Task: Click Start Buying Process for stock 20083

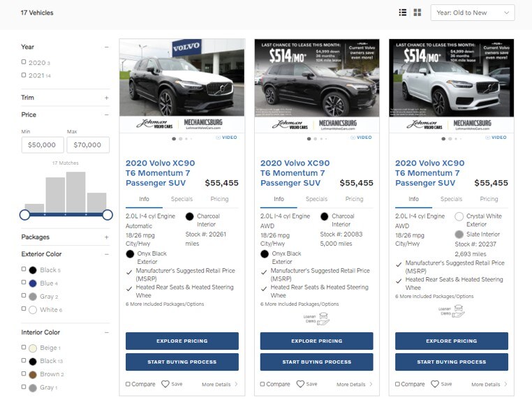Action: pyautogui.click(x=316, y=362)
